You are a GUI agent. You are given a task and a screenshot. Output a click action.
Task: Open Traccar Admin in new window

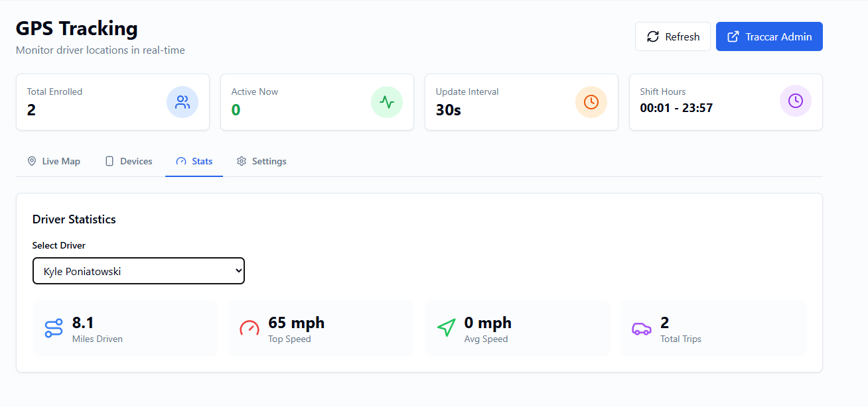(x=769, y=37)
